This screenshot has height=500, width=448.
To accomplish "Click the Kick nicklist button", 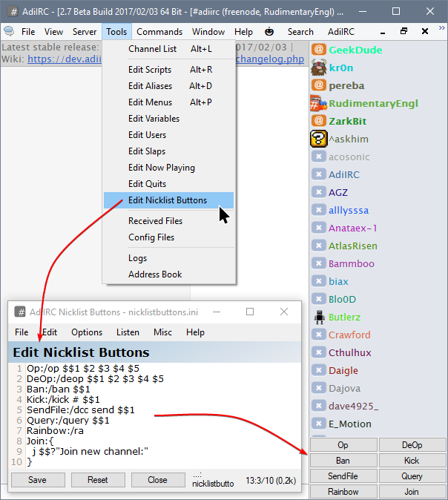I will [x=412, y=461].
